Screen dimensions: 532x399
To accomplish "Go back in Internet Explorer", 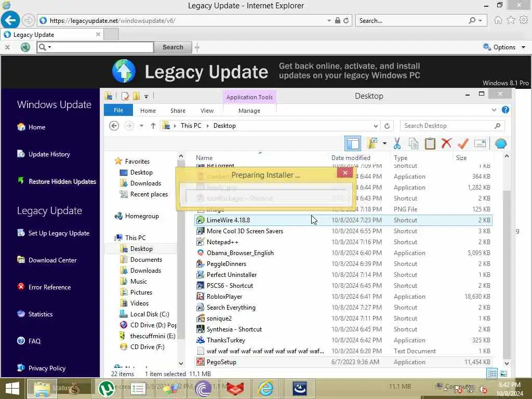I will [x=10, y=20].
